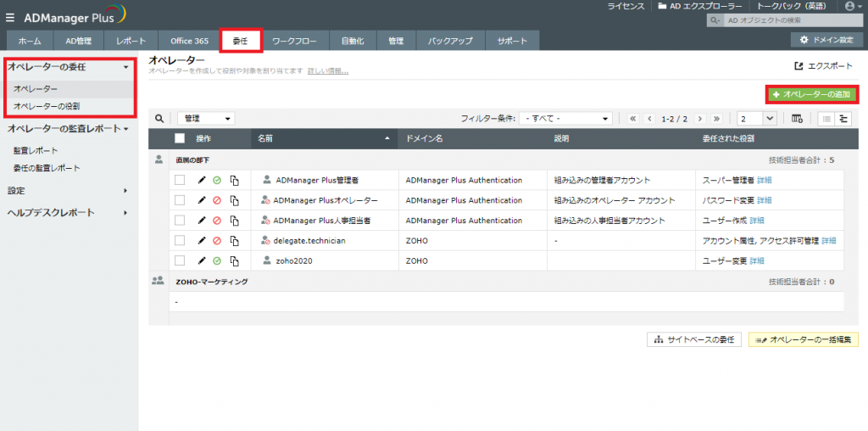Click the 詳細 link for スーパー管理者

(x=765, y=181)
